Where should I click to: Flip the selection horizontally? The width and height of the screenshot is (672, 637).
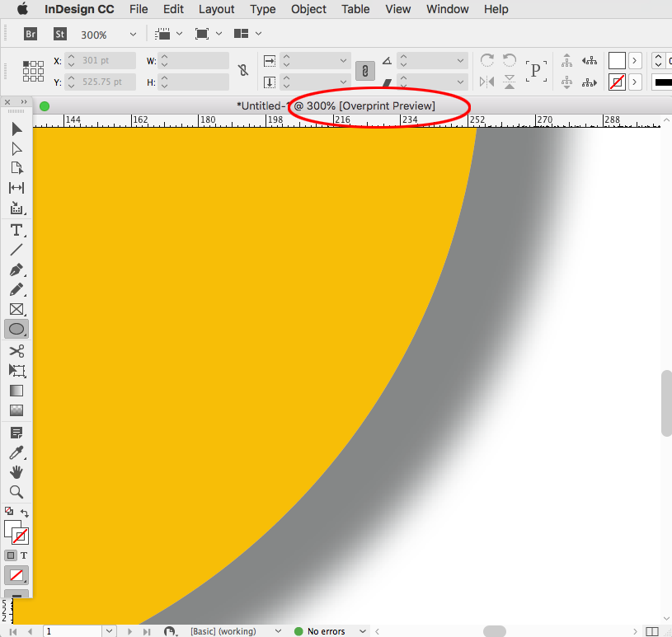coord(486,82)
